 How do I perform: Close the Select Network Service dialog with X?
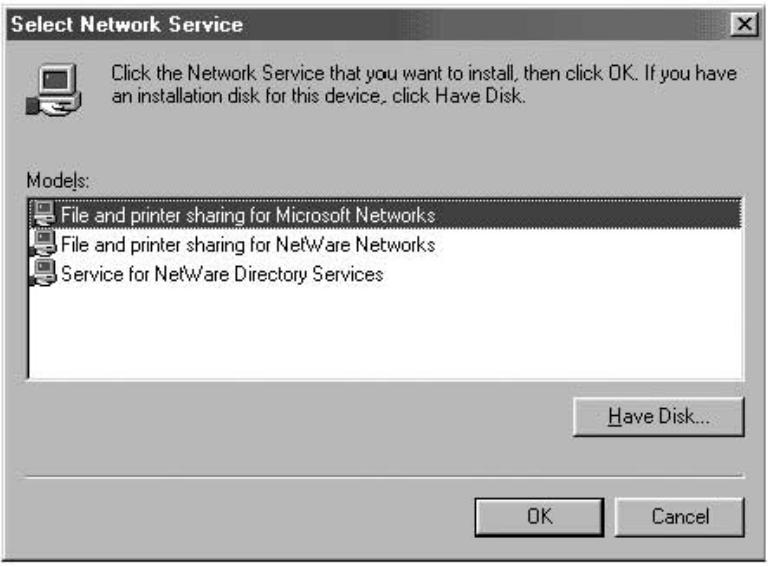744,24
